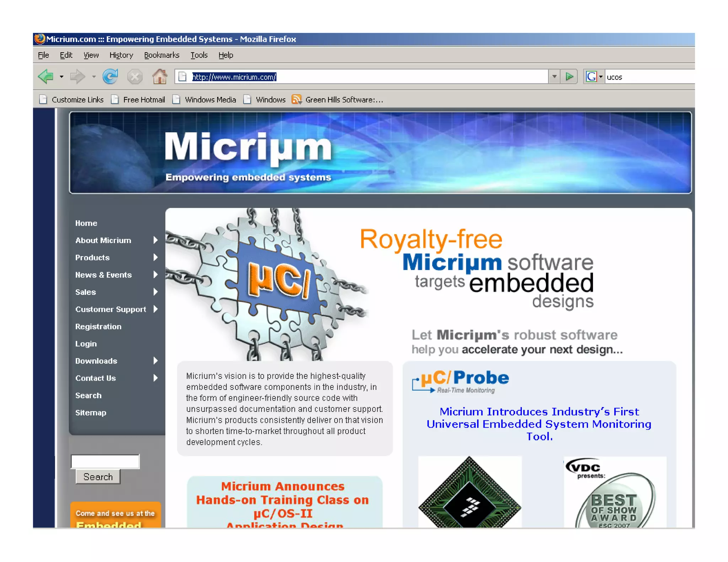Open the About Micrium link
This screenshot has width=728, height=562.
pyautogui.click(x=103, y=240)
